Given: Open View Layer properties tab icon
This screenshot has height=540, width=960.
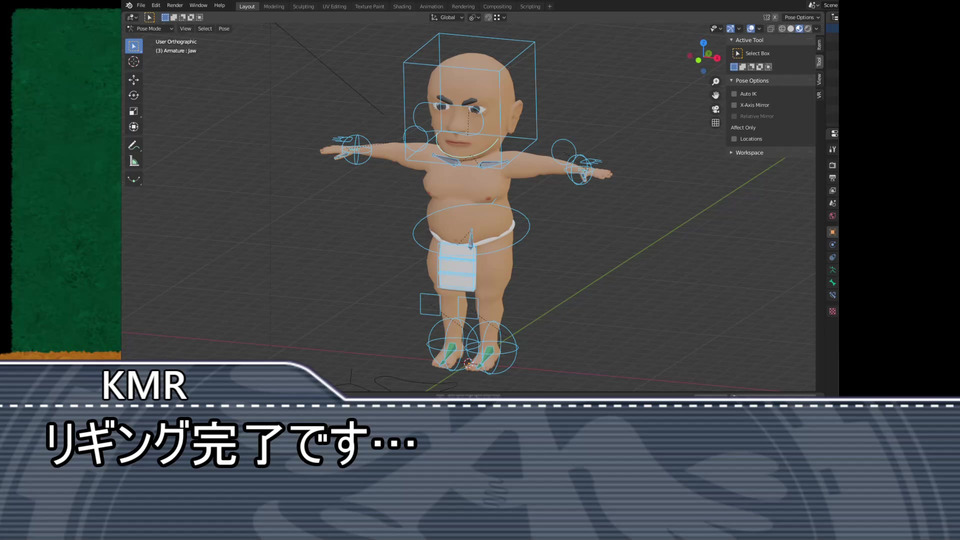Looking at the screenshot, I should coord(832,191).
